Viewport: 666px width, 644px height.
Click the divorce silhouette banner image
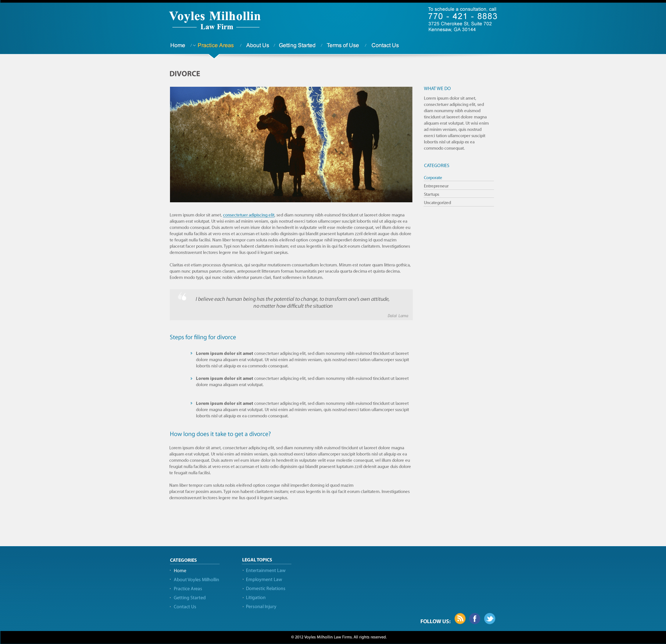coord(291,144)
